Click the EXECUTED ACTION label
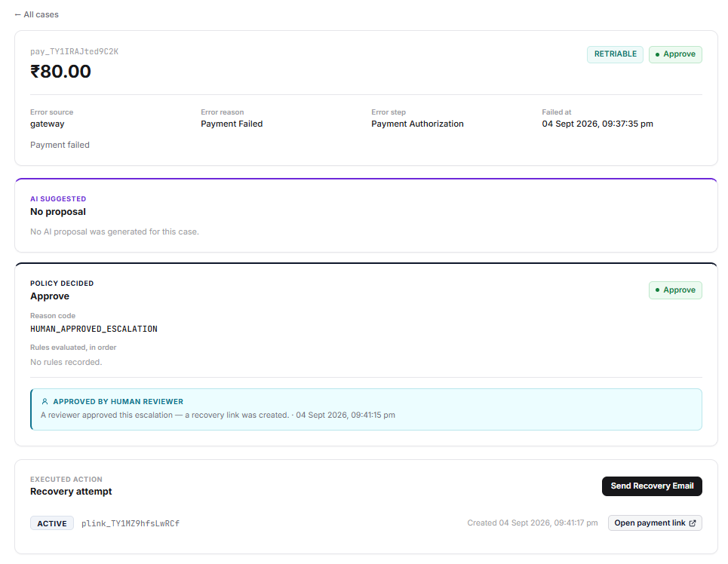Screen dimensions: 728x564 pos(66,479)
